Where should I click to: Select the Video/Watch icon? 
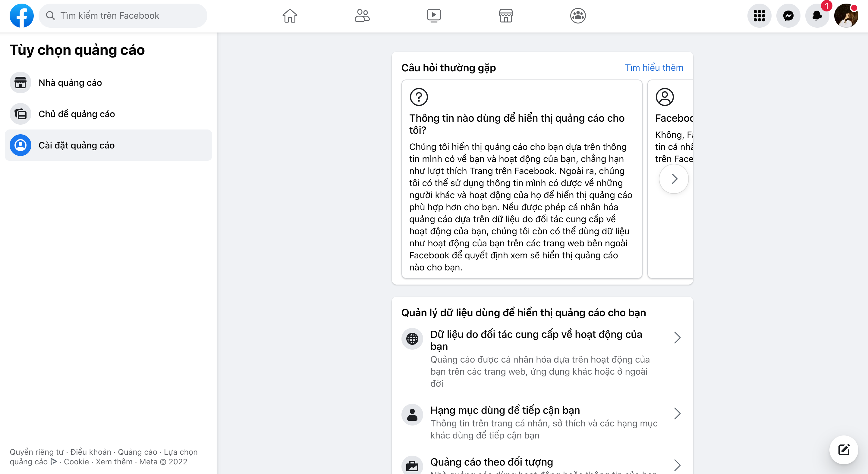tap(433, 15)
